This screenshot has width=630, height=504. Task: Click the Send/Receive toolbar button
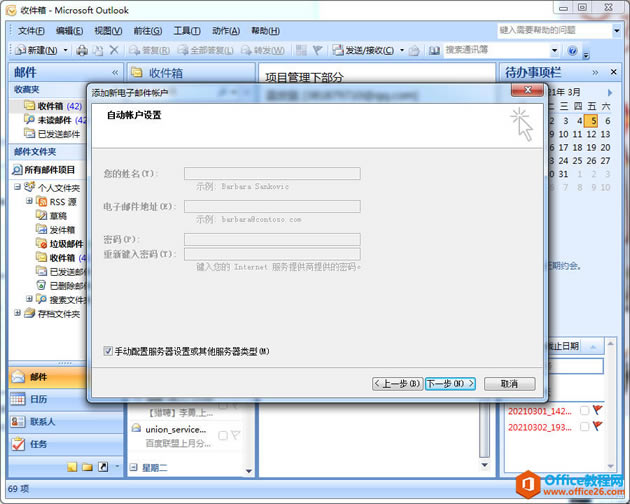tap(364, 50)
